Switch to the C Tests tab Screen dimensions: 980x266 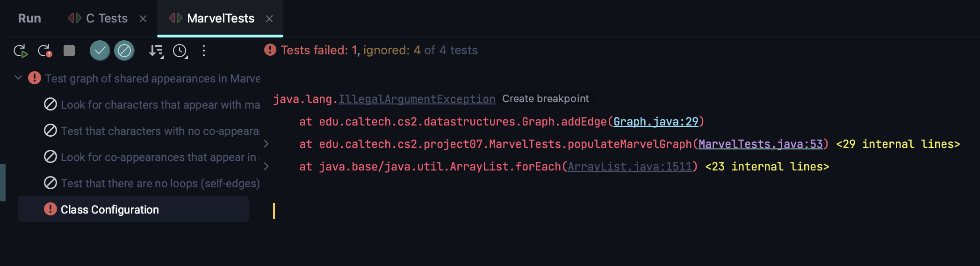[106, 18]
